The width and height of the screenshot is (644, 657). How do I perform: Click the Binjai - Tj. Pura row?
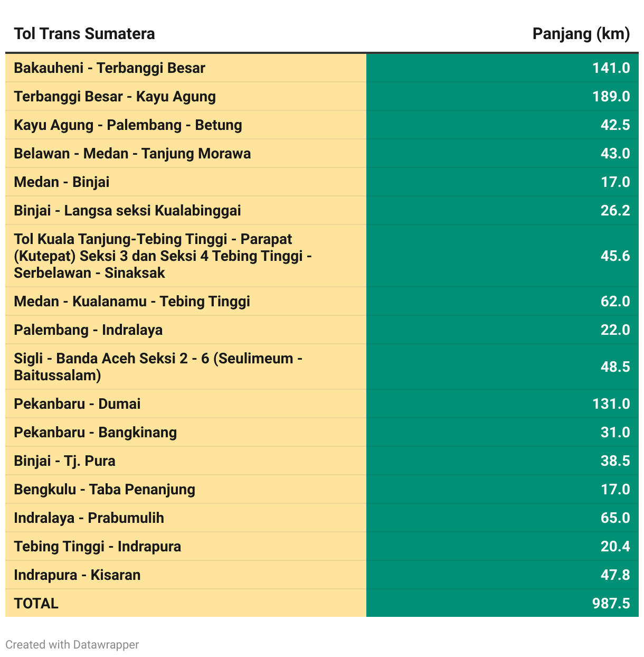pos(322,461)
